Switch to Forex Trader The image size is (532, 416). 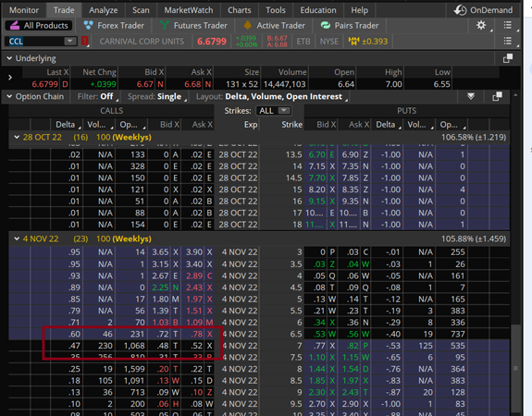114,26
